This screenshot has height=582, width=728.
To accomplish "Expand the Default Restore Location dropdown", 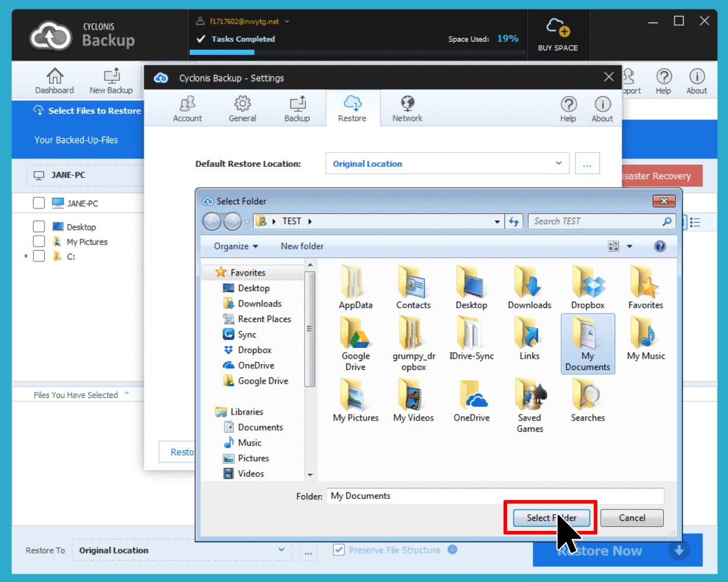I will click(x=558, y=163).
